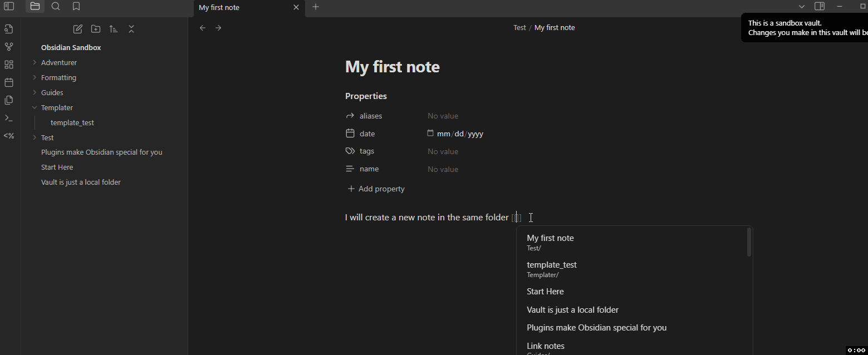Choose Start Here from link suggestions
868x355 pixels.
pyautogui.click(x=634, y=292)
